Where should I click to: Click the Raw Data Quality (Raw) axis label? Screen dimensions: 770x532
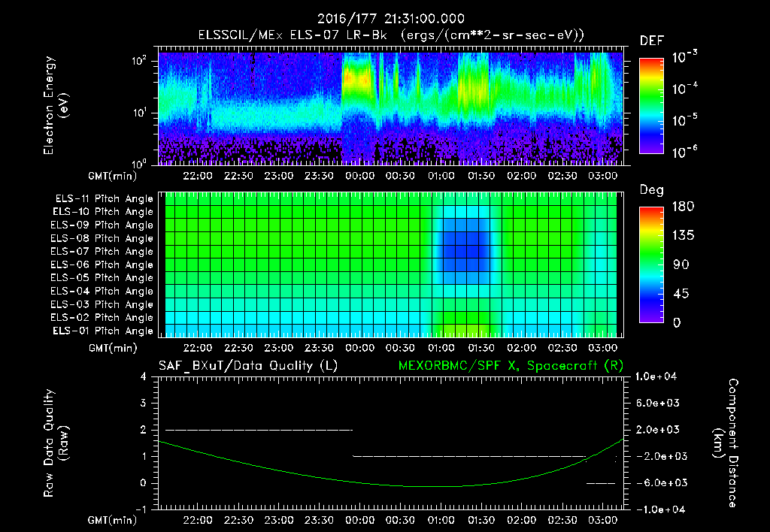[56, 443]
